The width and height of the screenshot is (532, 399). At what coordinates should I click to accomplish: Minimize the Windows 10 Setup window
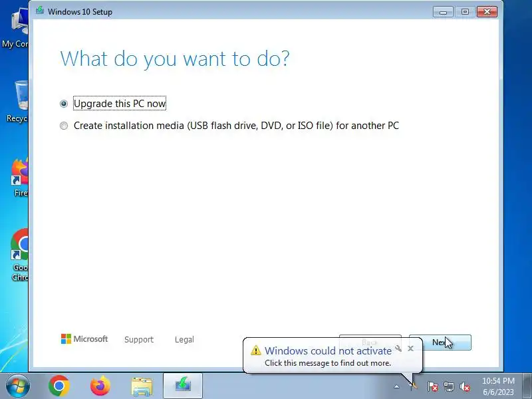tap(443, 12)
